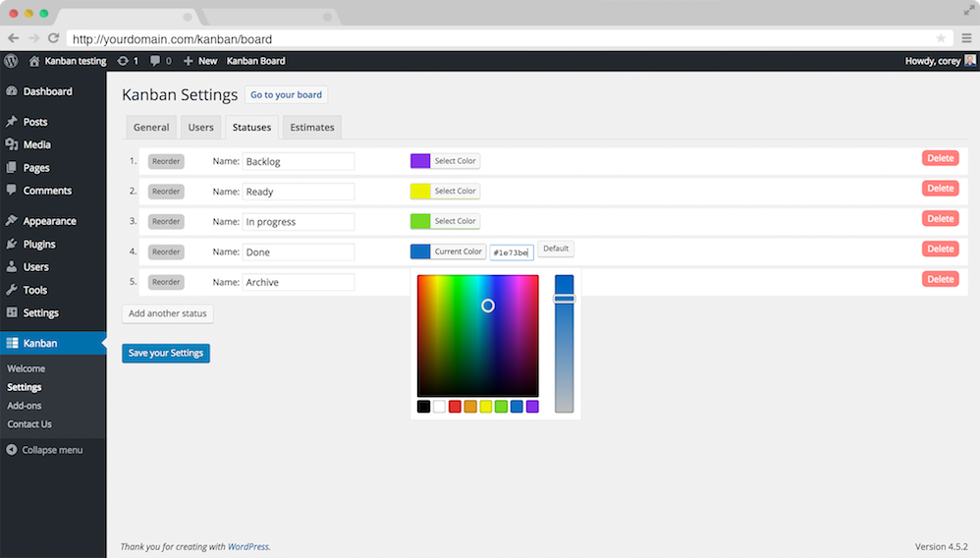This screenshot has width=980, height=558.
Task: Click Save your Settings button
Action: [166, 353]
